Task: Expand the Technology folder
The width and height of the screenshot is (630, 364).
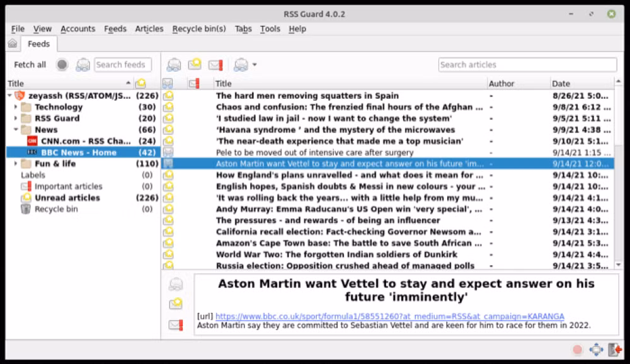Action: click(16, 107)
